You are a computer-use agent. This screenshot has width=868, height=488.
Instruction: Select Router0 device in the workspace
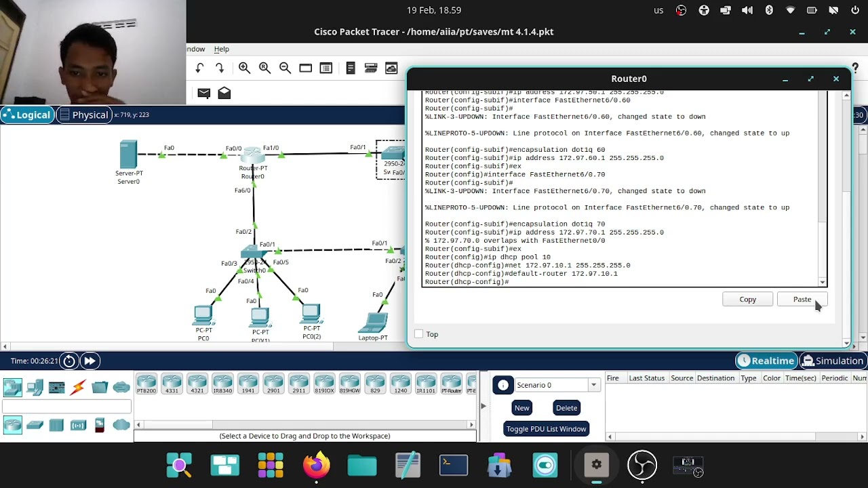pos(252,156)
